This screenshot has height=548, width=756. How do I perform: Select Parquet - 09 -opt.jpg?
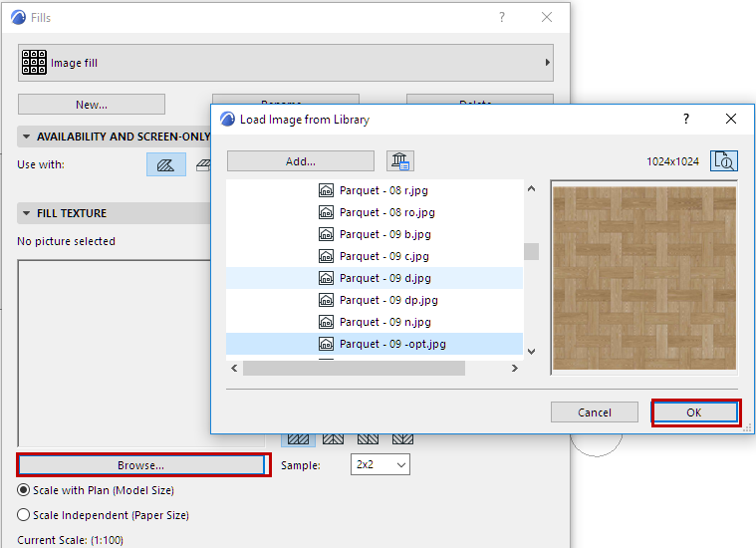[375, 344]
